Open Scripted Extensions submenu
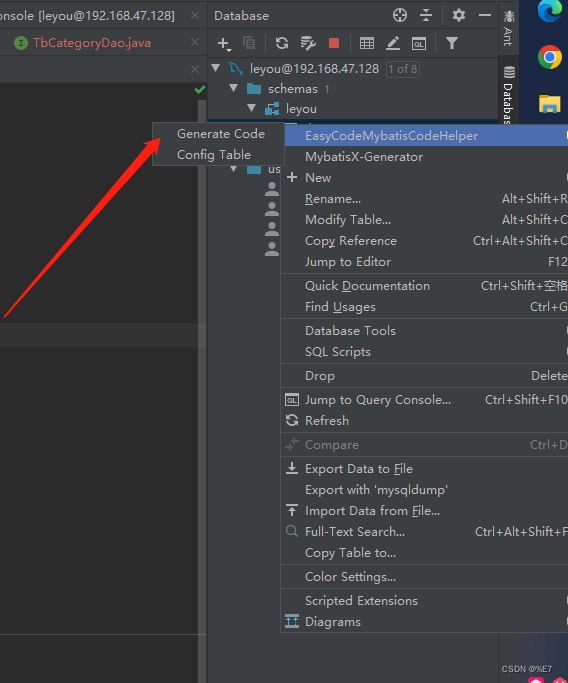 (x=424, y=601)
